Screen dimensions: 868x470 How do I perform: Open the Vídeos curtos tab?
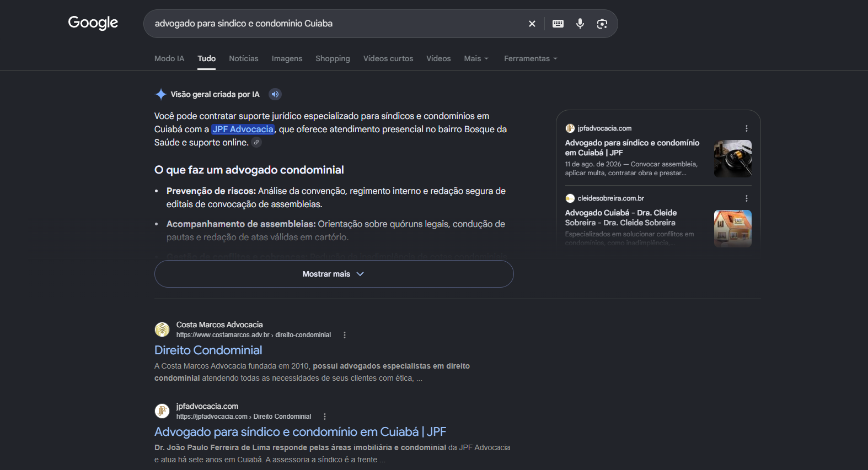(388, 58)
